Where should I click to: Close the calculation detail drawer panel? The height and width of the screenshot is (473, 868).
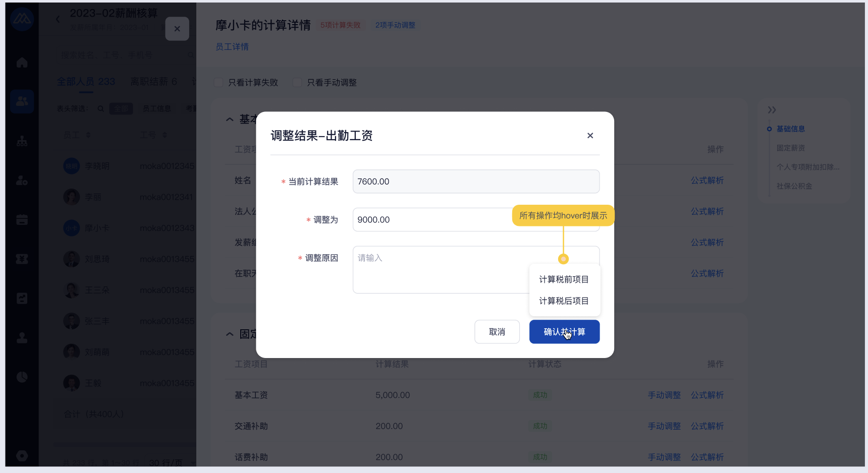pos(177,29)
